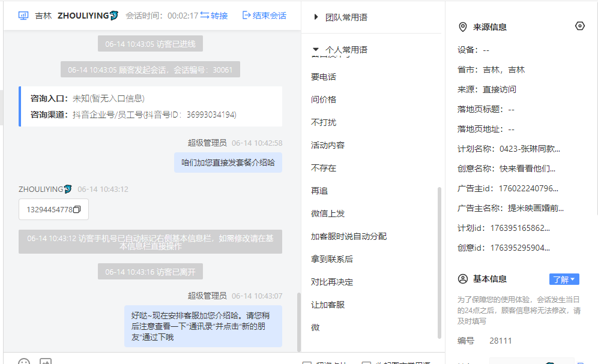Click the message 咱们加您直接发套餐介绍哈
The image size is (598, 364).
(228, 163)
